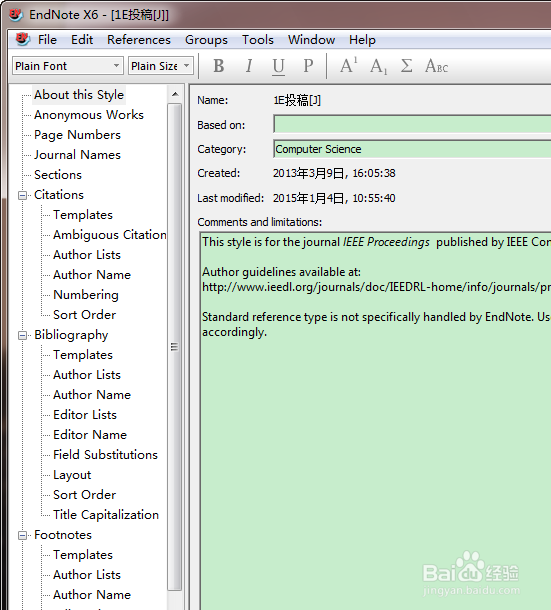Open Author Lists under Citations
This screenshot has height=610, width=551.
(x=87, y=255)
